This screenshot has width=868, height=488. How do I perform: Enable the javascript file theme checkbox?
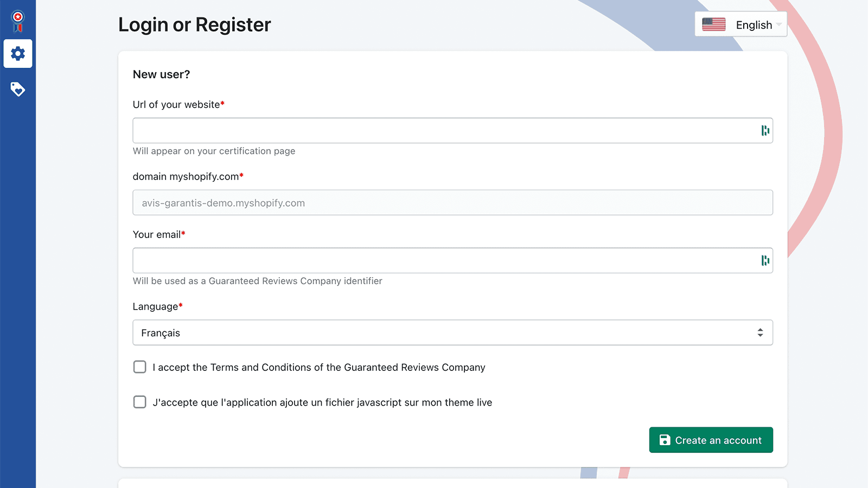[x=140, y=402]
